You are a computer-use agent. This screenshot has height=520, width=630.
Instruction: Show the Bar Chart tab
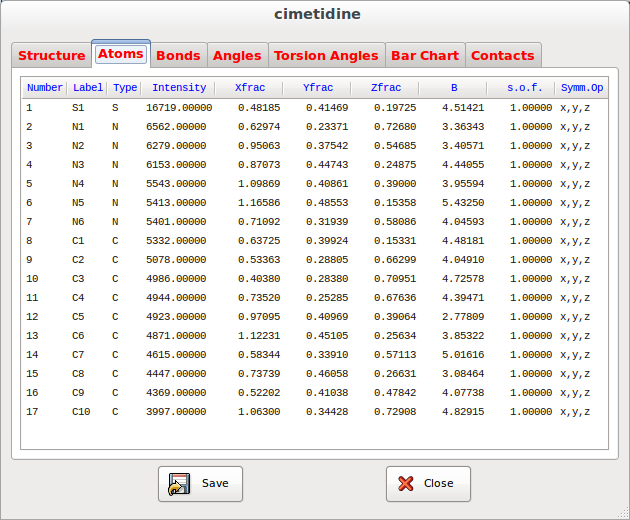pyautogui.click(x=425, y=55)
